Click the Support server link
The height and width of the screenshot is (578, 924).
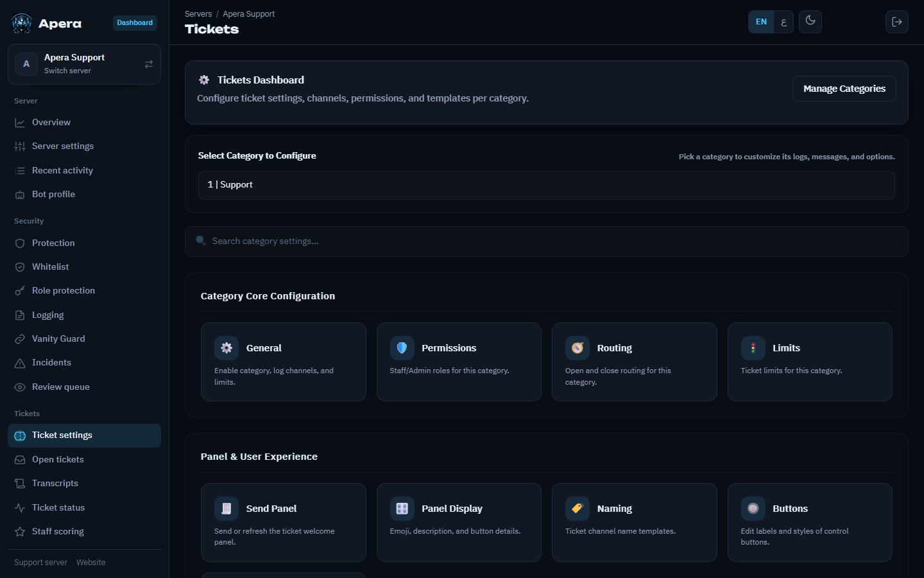[x=40, y=563]
